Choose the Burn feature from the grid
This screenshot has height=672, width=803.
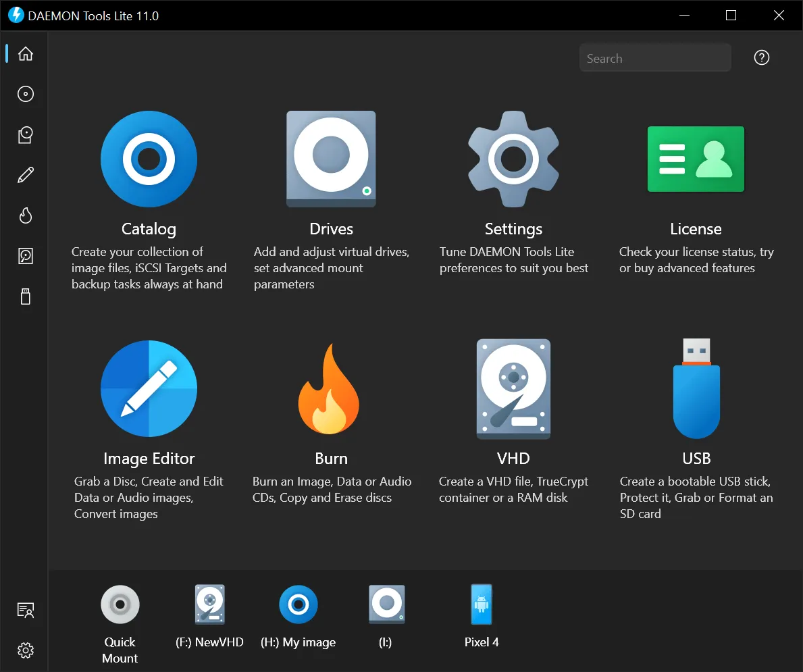(331, 388)
